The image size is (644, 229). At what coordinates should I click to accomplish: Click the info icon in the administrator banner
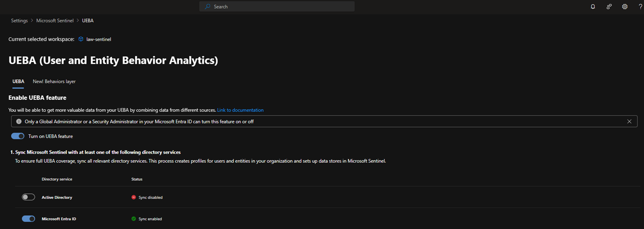click(19, 121)
